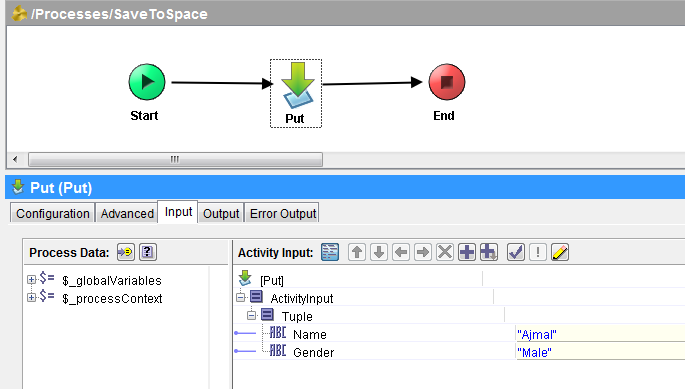The image size is (685, 389).
Task: Select the Put activity icon in diagram
Action: click(x=298, y=85)
